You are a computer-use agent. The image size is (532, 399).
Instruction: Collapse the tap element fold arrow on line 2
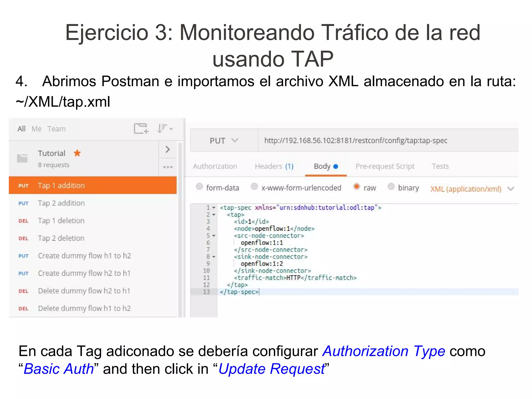(214, 215)
